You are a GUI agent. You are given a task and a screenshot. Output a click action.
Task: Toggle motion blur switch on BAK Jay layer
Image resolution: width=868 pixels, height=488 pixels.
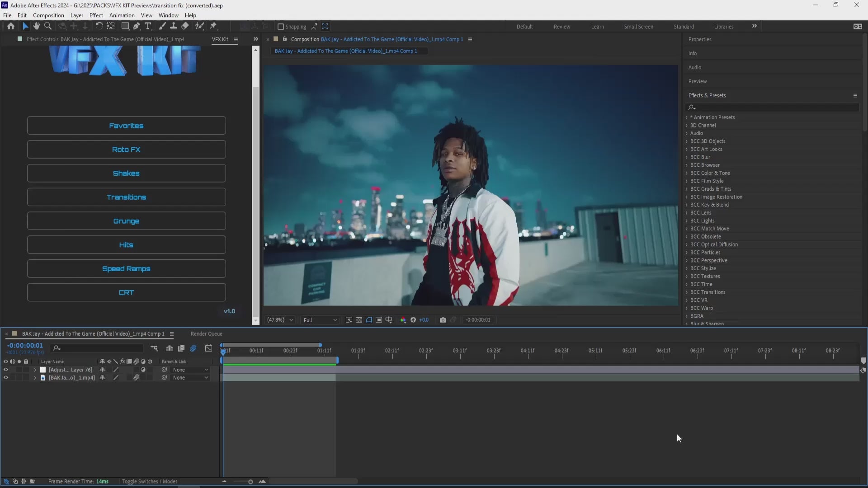click(x=137, y=378)
